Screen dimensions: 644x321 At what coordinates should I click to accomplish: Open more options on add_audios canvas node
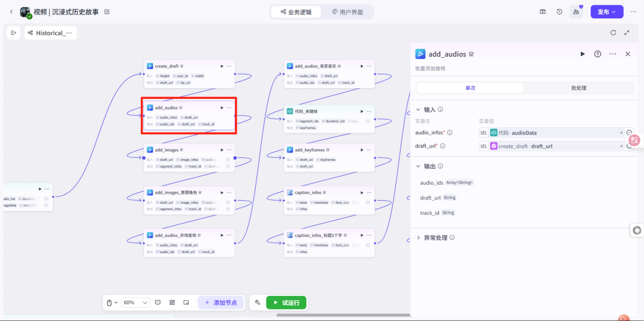pyautogui.click(x=229, y=108)
